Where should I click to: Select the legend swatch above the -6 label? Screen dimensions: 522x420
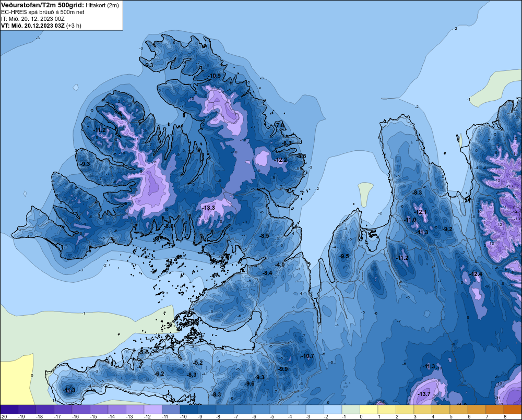[260, 410]
